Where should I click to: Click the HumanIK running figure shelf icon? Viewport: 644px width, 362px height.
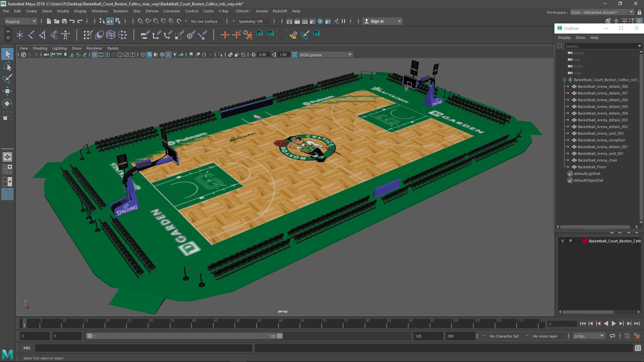click(248, 35)
